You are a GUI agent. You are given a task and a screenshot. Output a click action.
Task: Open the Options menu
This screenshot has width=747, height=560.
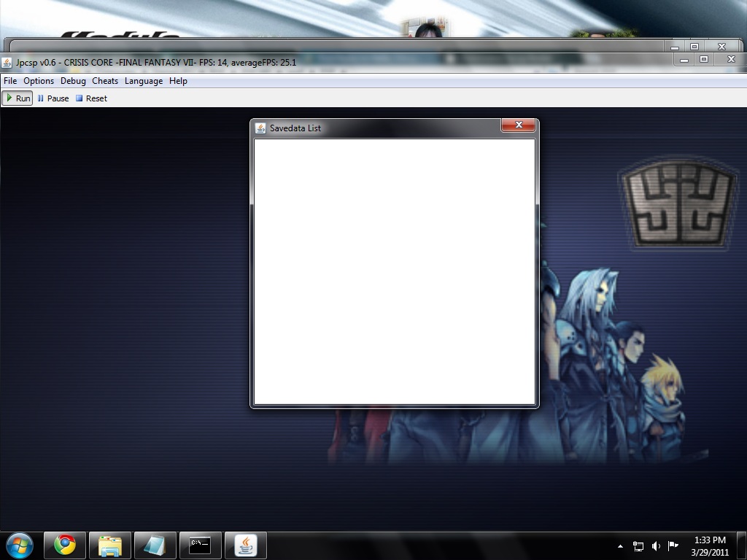point(39,81)
